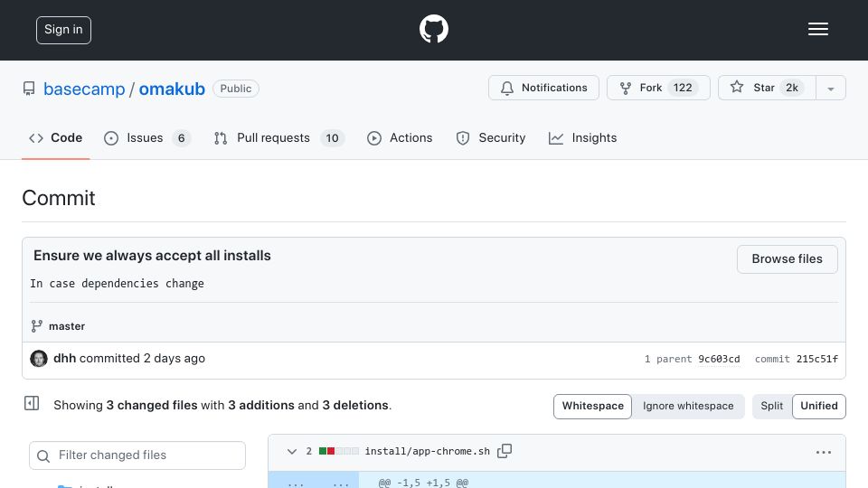
Task: Click the commit hash 215c51f
Action: click(x=817, y=359)
